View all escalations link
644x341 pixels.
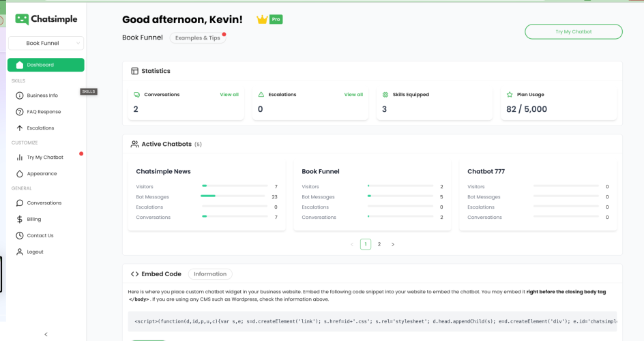353,94
